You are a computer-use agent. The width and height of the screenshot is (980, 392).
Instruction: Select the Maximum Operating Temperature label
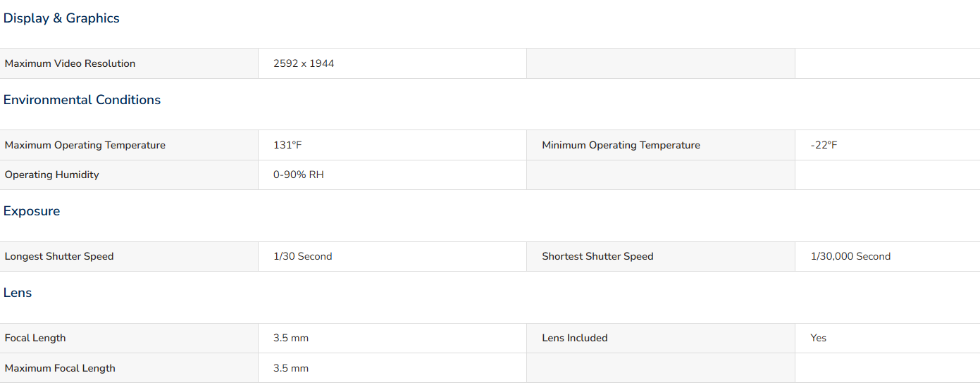click(85, 145)
